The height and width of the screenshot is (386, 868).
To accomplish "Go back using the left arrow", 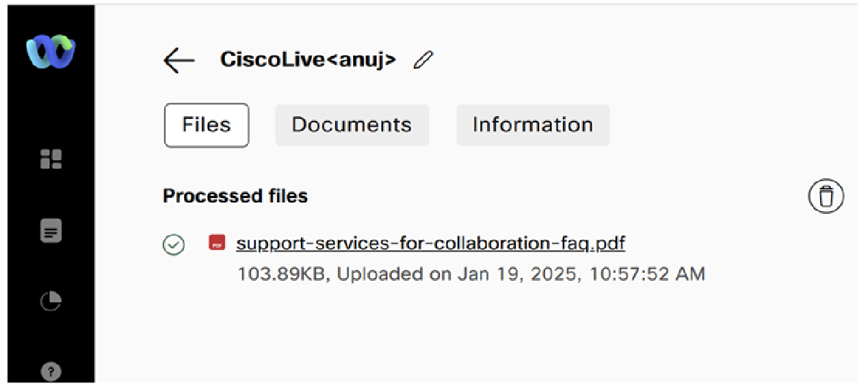I will click(179, 60).
